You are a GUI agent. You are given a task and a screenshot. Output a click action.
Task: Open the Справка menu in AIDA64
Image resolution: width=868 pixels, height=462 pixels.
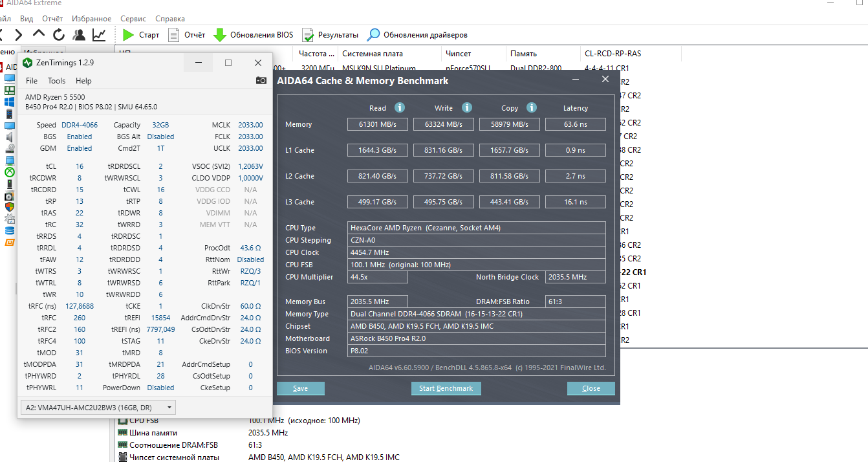pos(170,19)
